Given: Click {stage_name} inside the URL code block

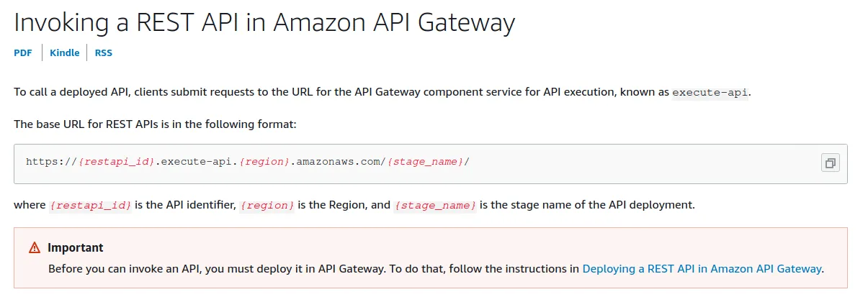Looking at the screenshot, I should tap(426, 162).
